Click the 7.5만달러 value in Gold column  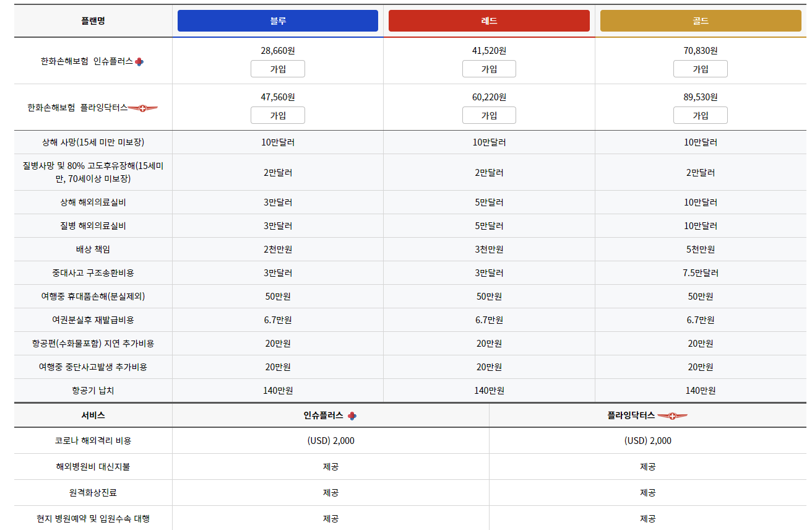coord(701,272)
